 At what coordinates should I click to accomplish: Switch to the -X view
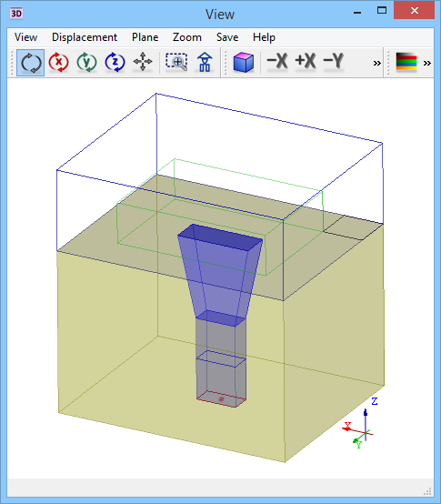pyautogui.click(x=277, y=61)
